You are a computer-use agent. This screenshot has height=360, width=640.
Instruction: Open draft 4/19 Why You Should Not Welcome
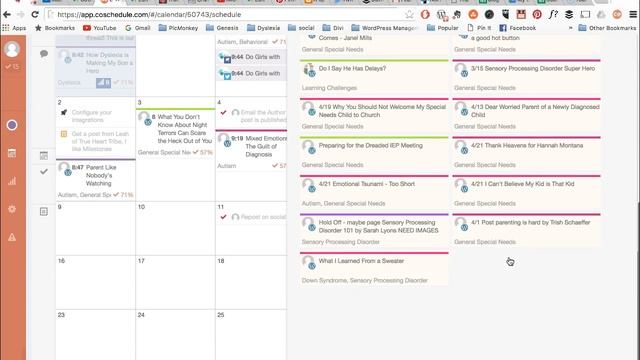(x=374, y=115)
